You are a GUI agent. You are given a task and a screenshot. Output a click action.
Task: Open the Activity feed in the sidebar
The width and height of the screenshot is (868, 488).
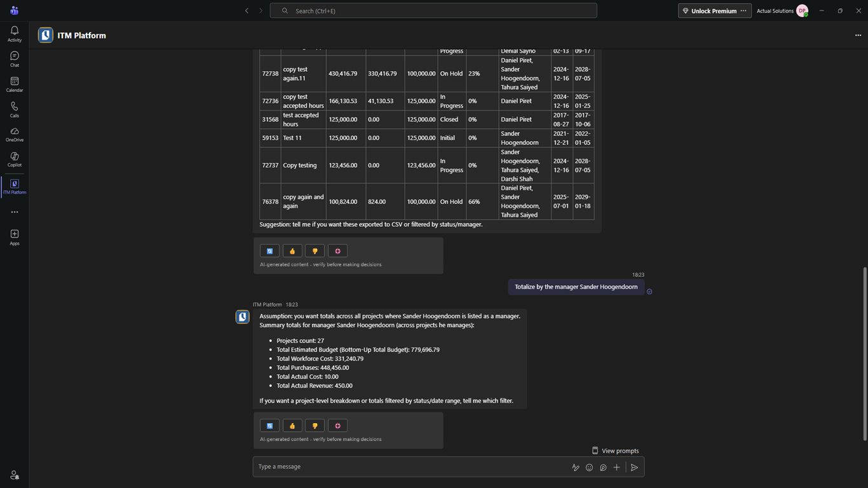14,34
